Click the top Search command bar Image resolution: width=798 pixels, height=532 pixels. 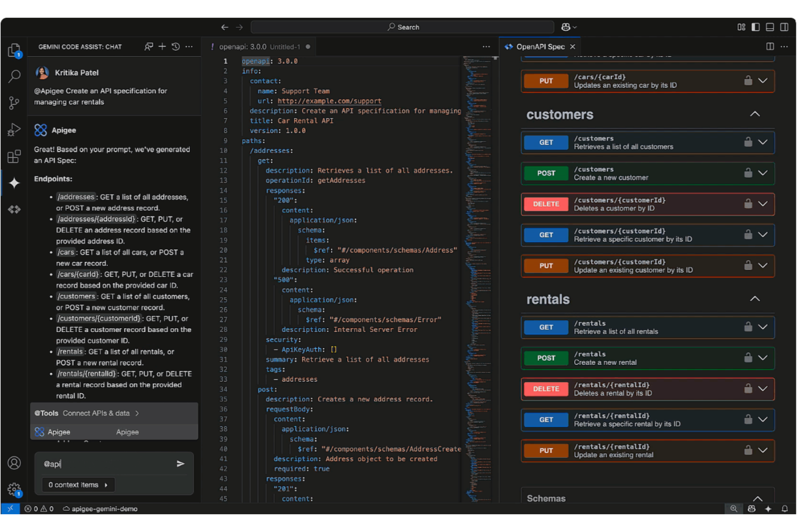(x=402, y=27)
